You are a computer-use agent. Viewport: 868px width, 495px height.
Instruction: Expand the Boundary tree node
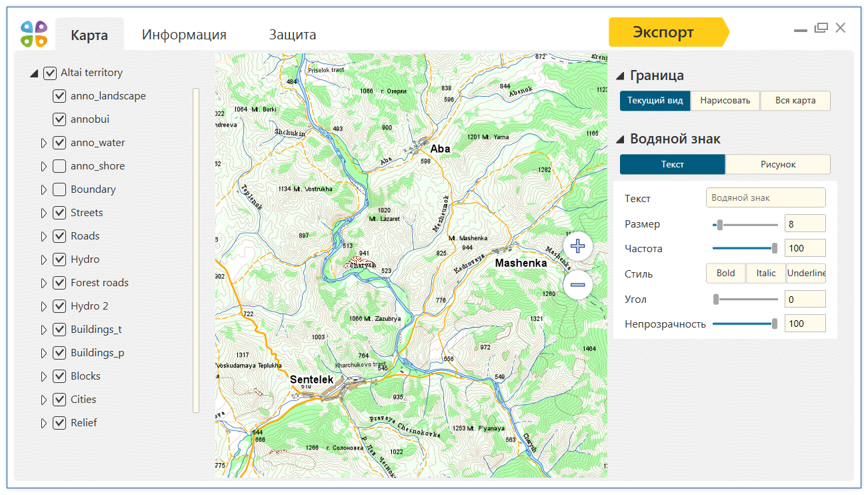click(x=44, y=189)
